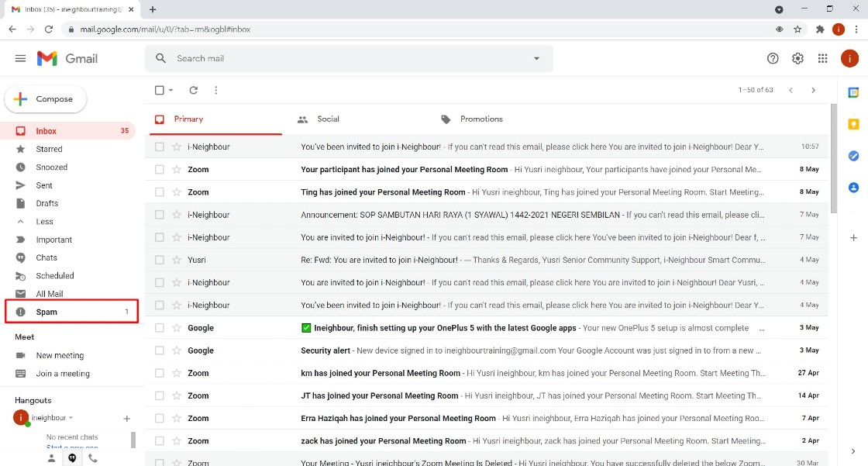Screen dimensions: 868x466
Task: Go back in browser history
Action: [12, 29]
